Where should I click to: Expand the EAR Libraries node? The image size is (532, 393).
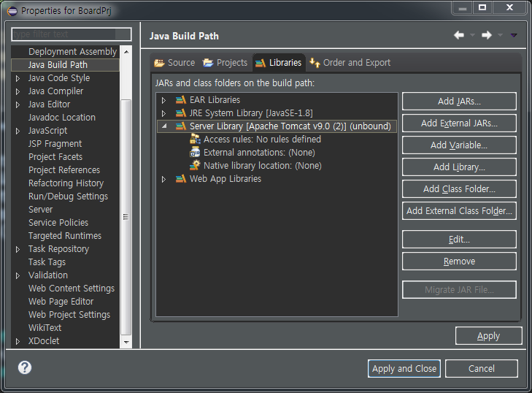coord(163,100)
